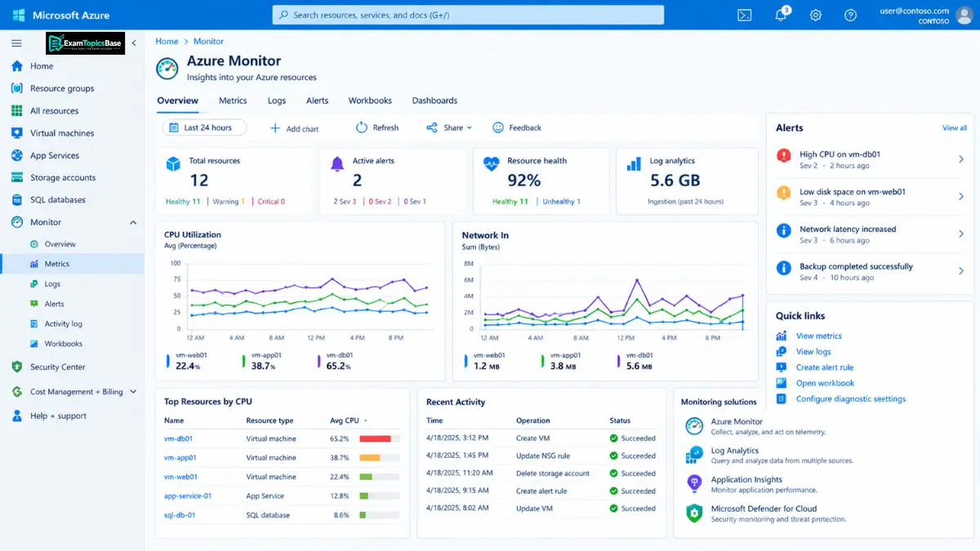
Task: Open the notifications bell icon
Action: (x=782, y=15)
